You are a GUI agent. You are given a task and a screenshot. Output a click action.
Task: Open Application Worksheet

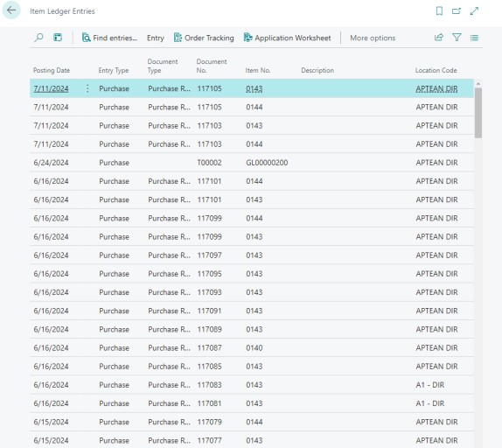[x=287, y=38]
